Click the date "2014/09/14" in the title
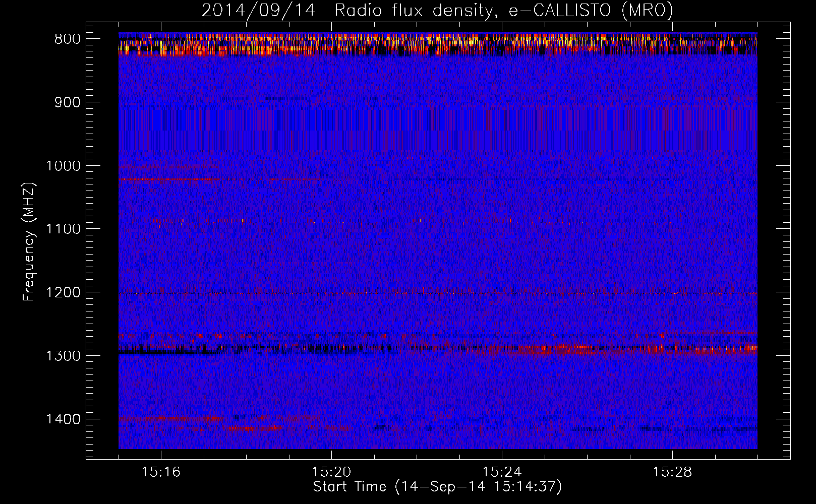816x504 pixels. [259, 11]
